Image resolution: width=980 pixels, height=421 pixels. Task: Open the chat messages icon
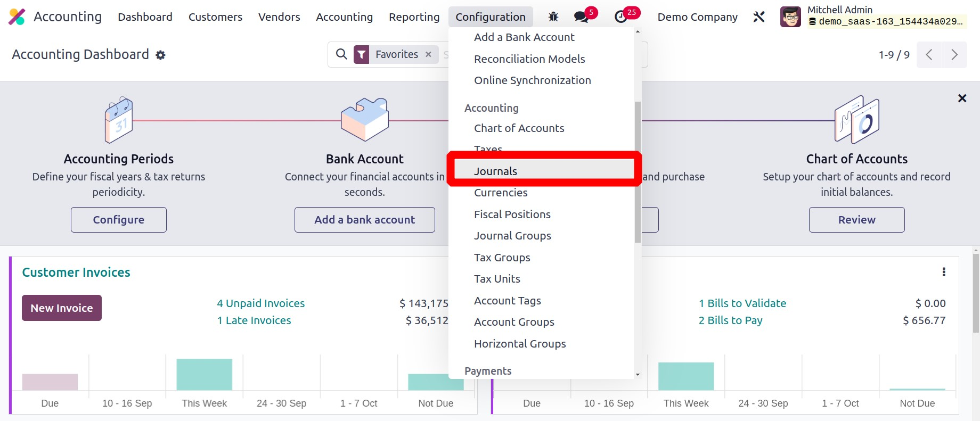(x=581, y=17)
